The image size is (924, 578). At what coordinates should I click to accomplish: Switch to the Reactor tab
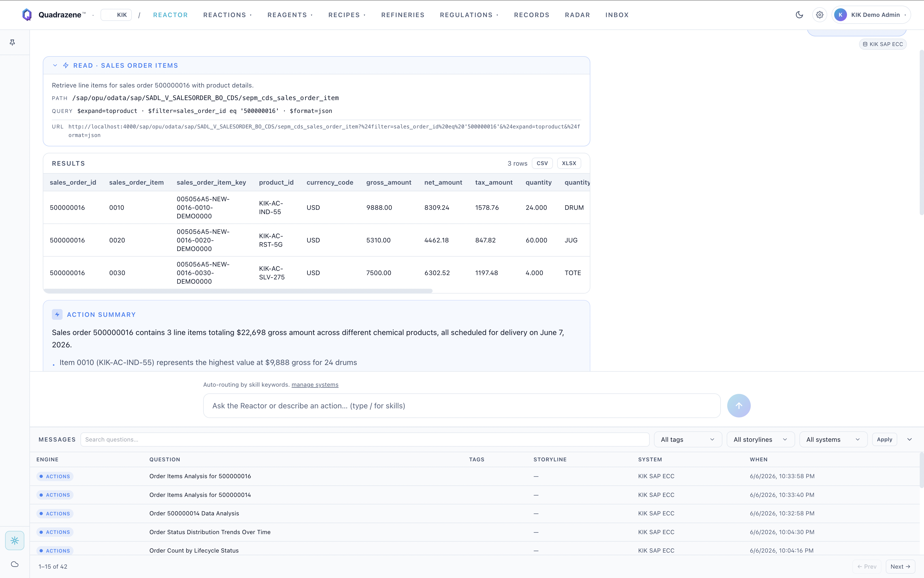click(x=170, y=15)
